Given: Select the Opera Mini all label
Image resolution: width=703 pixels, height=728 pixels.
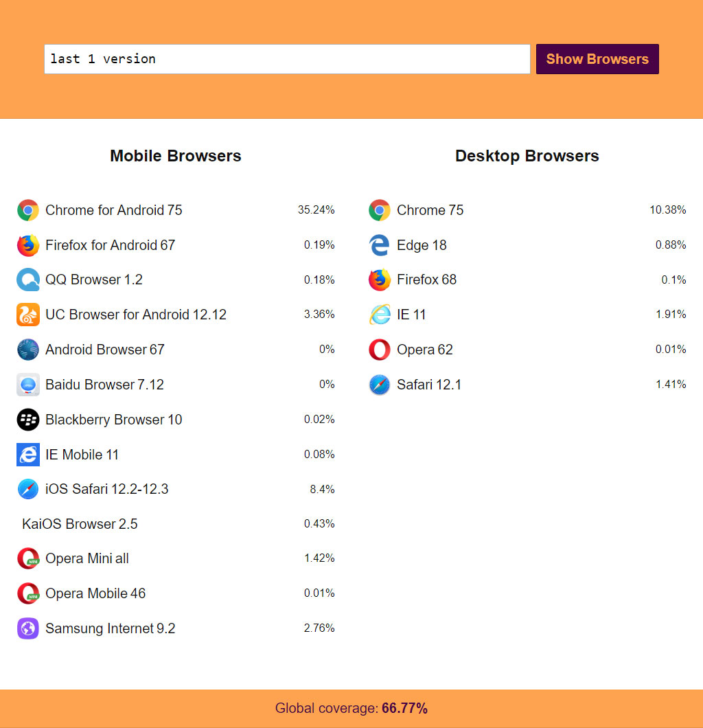Looking at the screenshot, I should click(x=87, y=558).
